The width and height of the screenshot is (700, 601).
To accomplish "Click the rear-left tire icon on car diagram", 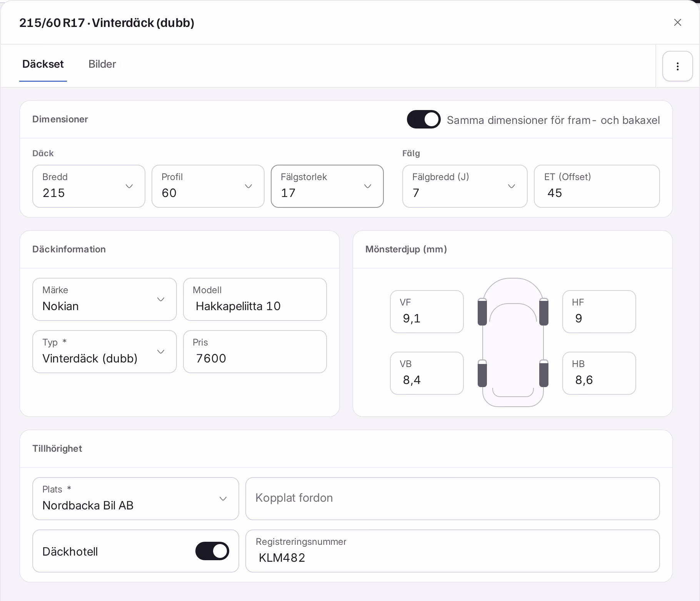I will pyautogui.click(x=482, y=373).
